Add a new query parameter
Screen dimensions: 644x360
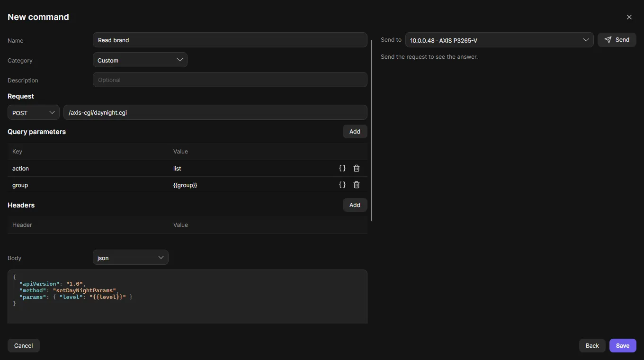355,132
